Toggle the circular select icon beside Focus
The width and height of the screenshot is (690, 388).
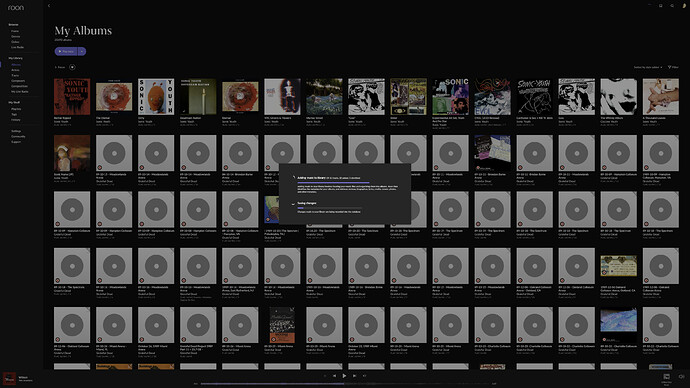72,67
